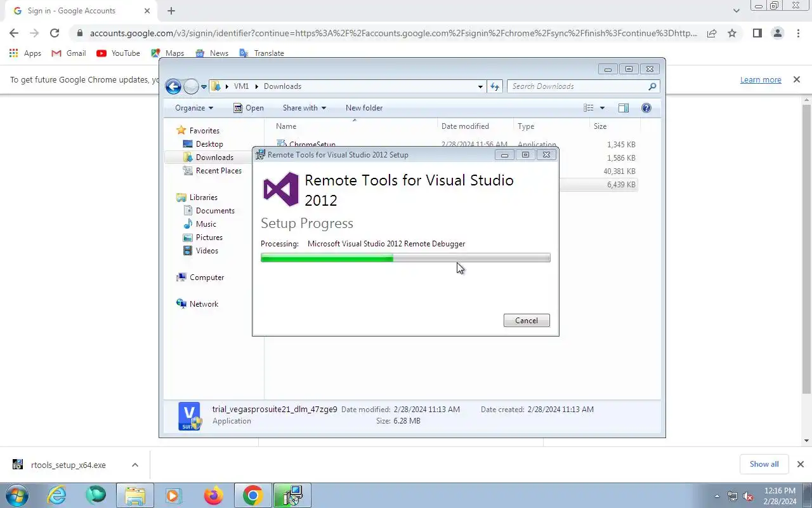Dismiss the Chrome updates info bar
This screenshot has height=508, width=812.
pyautogui.click(x=797, y=80)
